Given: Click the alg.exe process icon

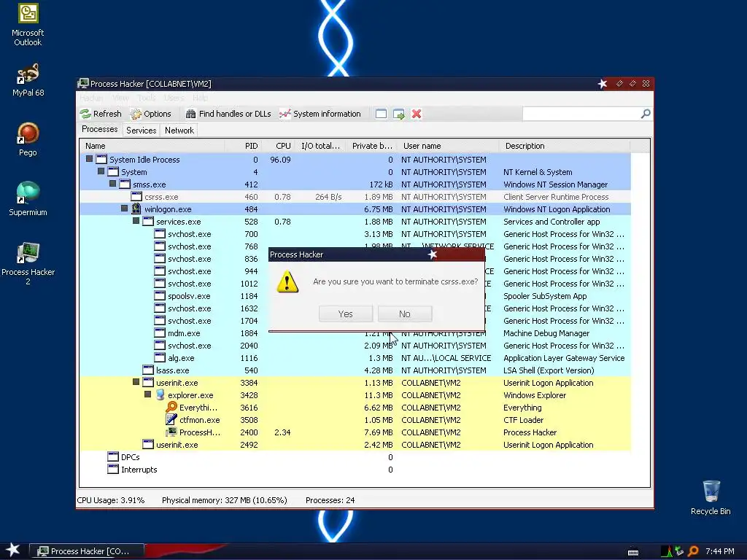Looking at the screenshot, I should point(160,357).
